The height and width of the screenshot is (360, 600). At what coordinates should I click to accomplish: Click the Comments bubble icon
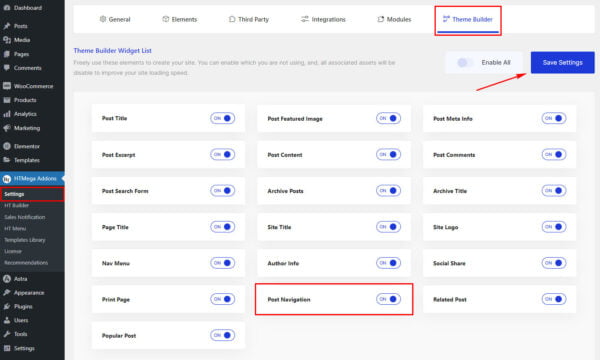pos(7,68)
